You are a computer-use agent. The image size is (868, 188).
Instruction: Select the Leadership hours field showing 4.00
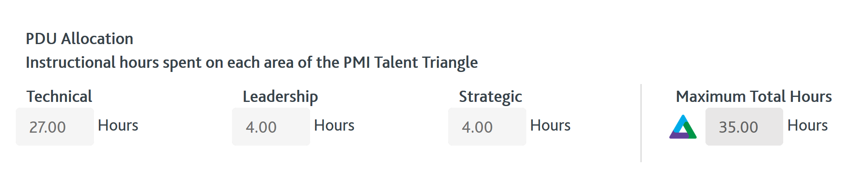click(271, 127)
